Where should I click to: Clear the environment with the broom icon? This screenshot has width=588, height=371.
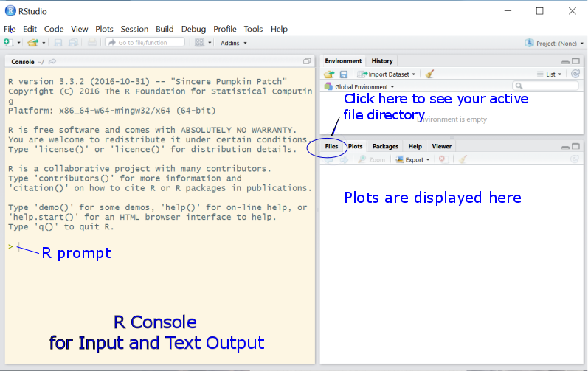point(430,74)
